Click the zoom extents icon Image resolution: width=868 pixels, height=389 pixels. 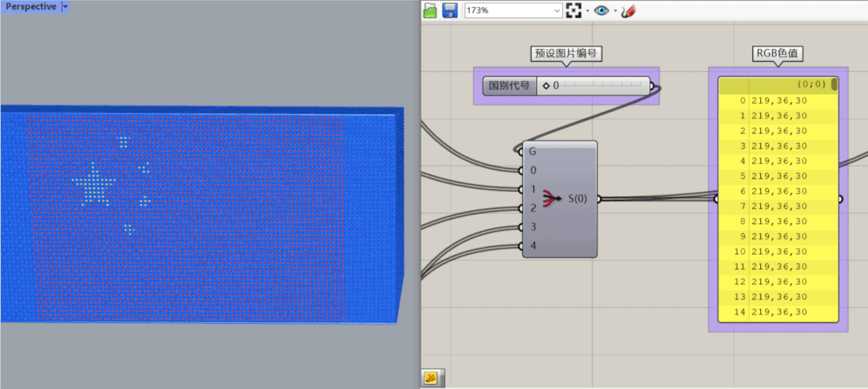coord(574,10)
